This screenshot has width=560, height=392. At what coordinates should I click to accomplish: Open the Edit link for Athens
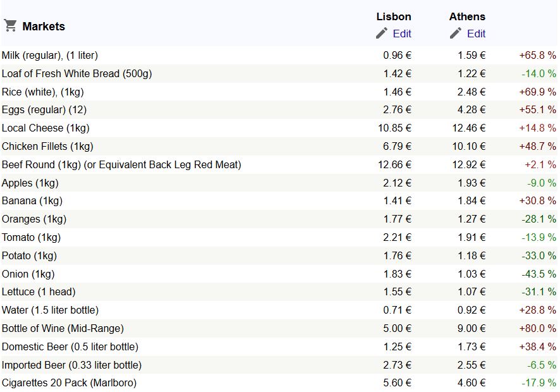476,34
